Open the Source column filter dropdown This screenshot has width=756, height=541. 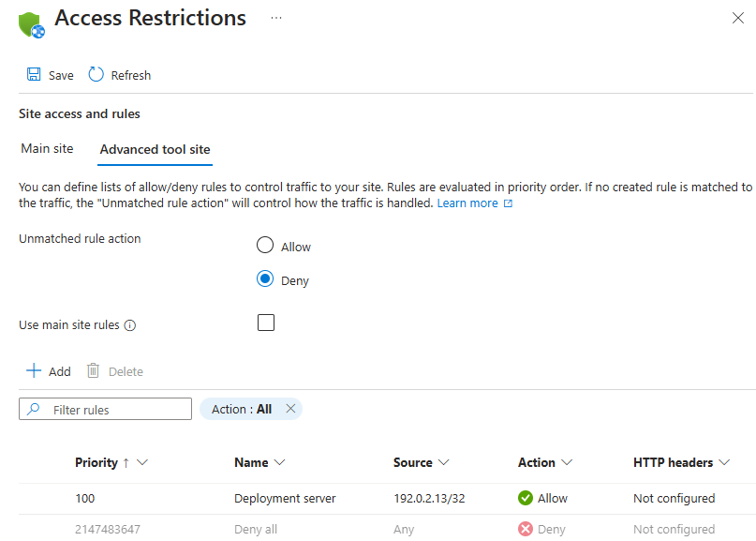pos(443,462)
